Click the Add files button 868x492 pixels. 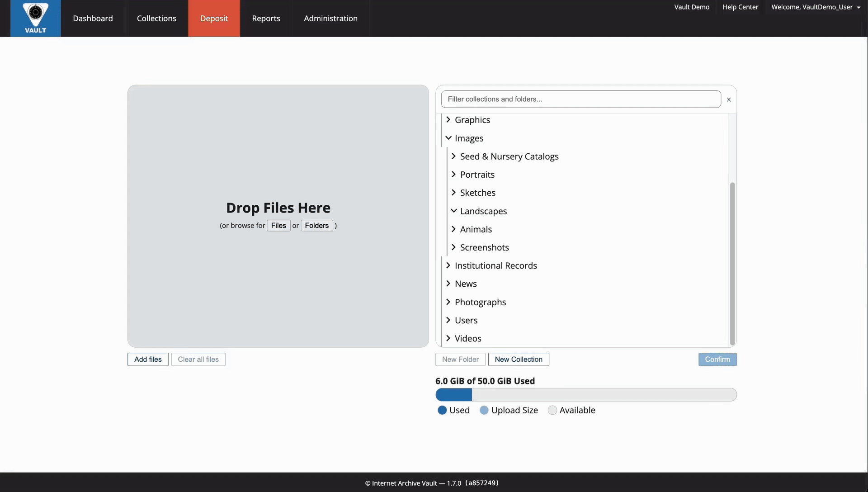[x=148, y=359]
